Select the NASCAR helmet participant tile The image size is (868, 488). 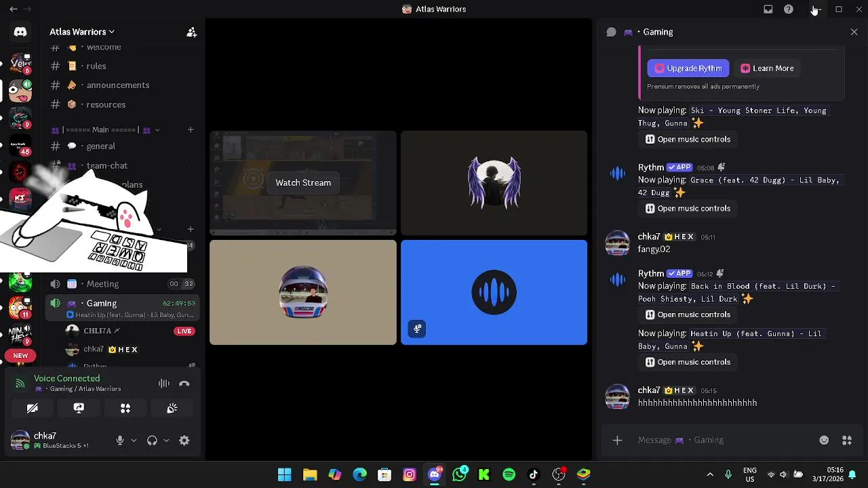(303, 292)
